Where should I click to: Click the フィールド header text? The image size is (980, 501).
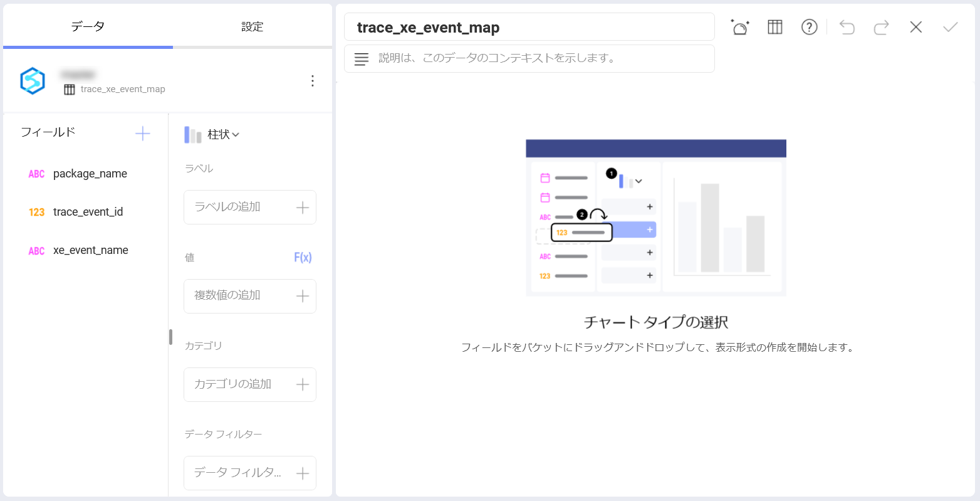coord(48,132)
